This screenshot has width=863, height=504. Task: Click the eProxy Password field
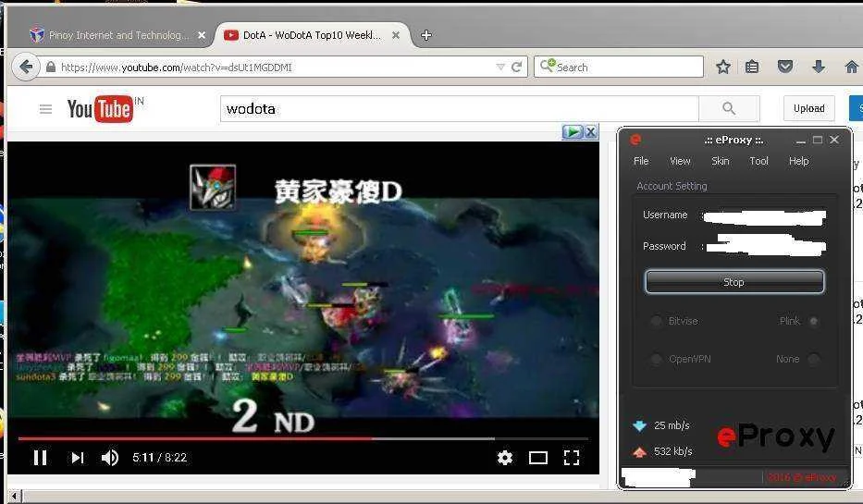(x=765, y=245)
